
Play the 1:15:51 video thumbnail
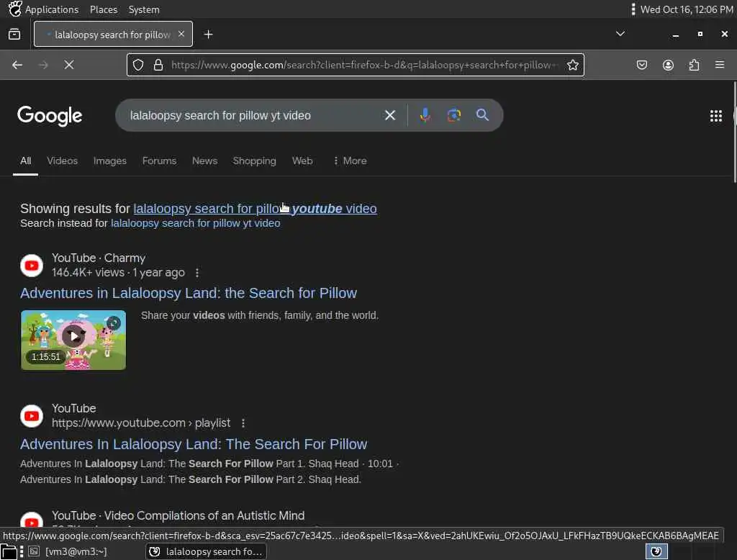tap(73, 340)
